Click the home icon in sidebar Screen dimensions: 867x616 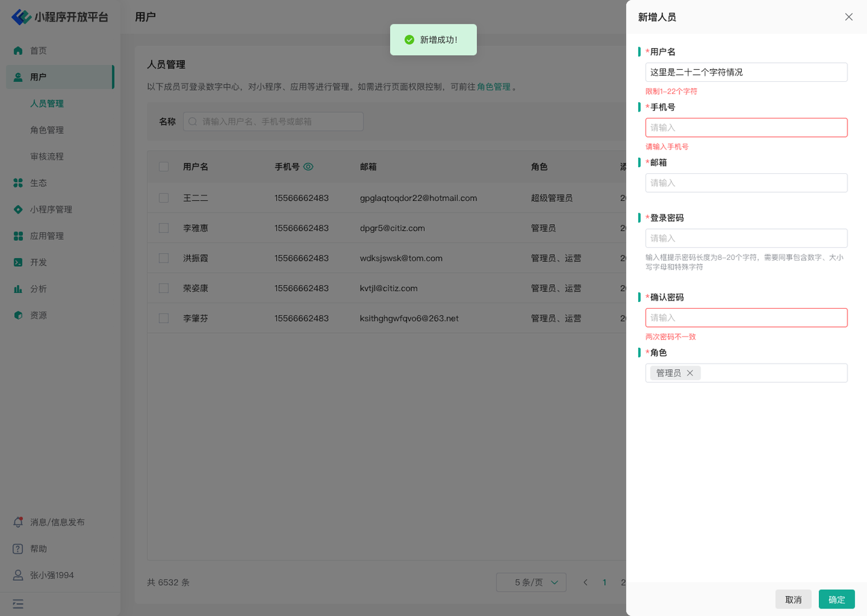[x=18, y=51]
